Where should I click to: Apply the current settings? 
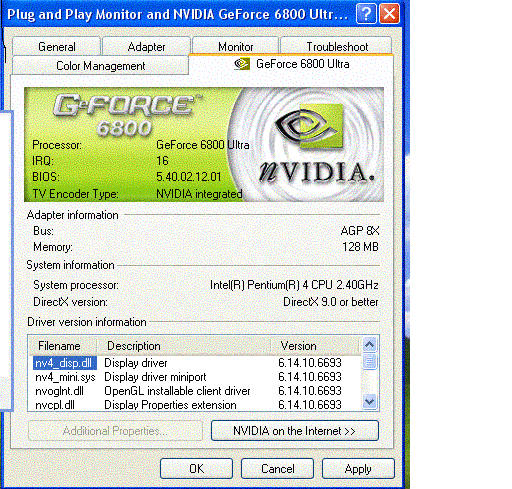coord(358,469)
